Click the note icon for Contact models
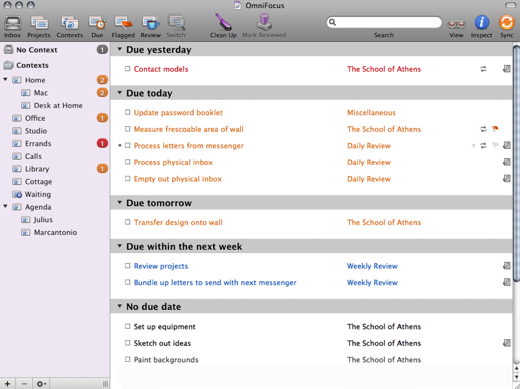 point(507,69)
